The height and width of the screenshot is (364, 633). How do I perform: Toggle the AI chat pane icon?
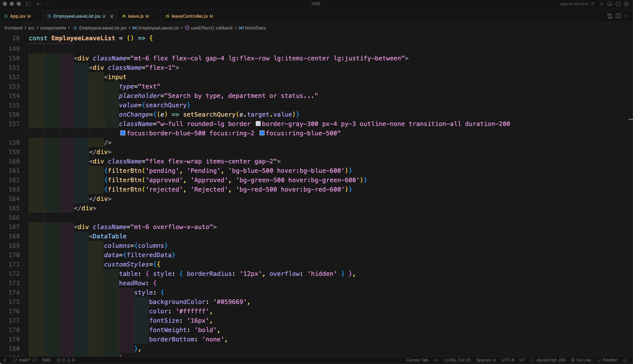pyautogui.click(x=618, y=4)
